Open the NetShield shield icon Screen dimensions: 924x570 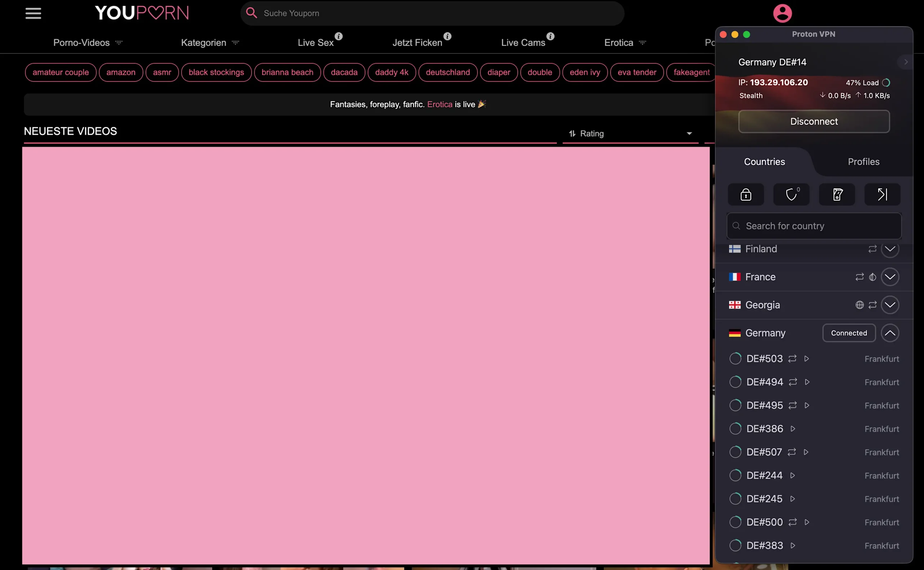click(x=791, y=195)
